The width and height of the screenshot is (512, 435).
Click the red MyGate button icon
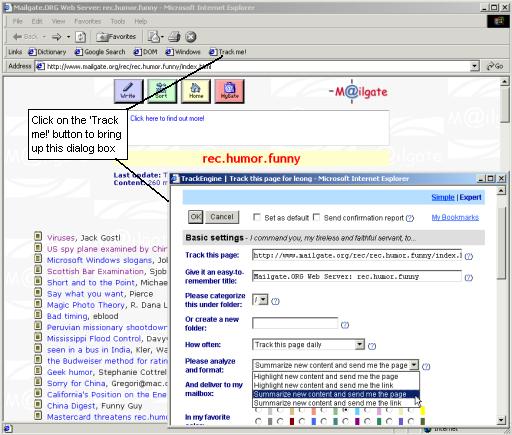(x=229, y=91)
